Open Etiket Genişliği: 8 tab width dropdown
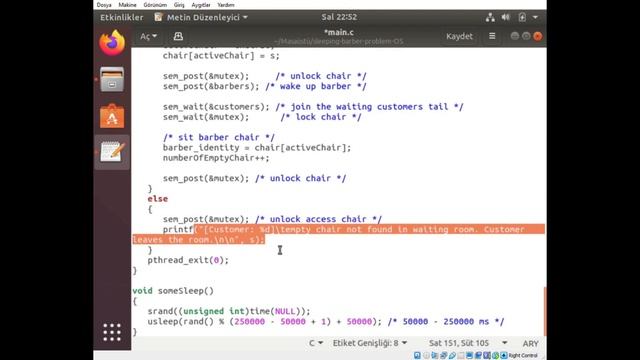The image size is (640, 360). tap(370, 343)
